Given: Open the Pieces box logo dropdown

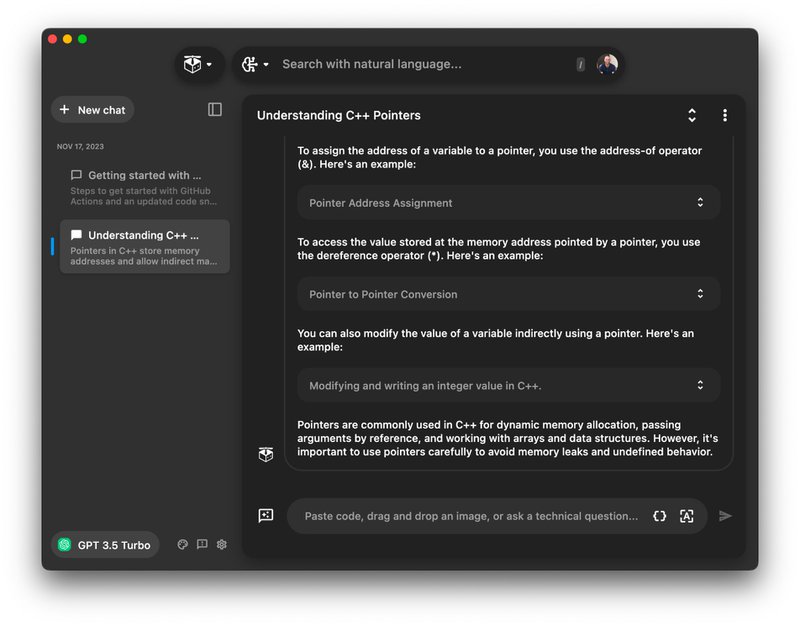Looking at the screenshot, I should tap(198, 64).
